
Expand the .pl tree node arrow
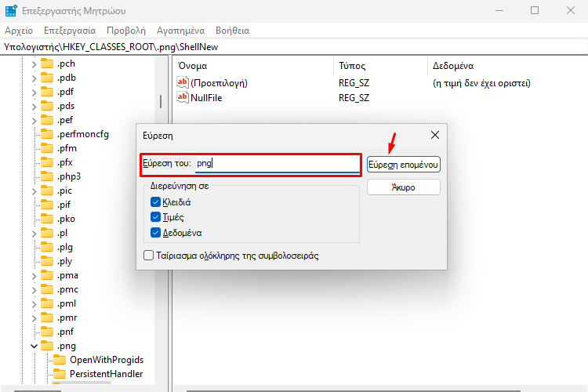click(x=34, y=234)
